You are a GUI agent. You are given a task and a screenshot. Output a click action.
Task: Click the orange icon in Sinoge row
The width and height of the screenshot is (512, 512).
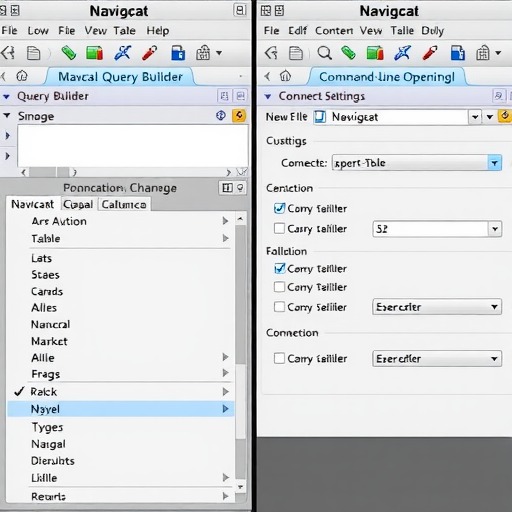point(239,116)
